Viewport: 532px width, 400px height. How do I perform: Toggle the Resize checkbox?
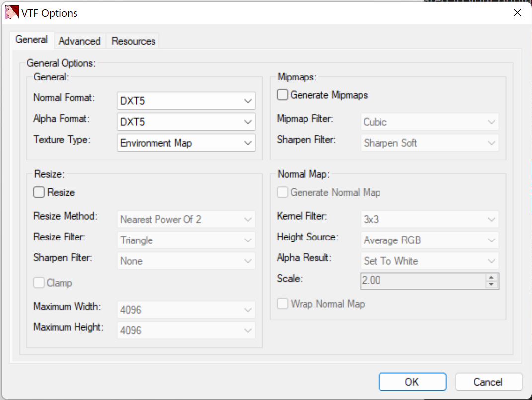pos(39,192)
